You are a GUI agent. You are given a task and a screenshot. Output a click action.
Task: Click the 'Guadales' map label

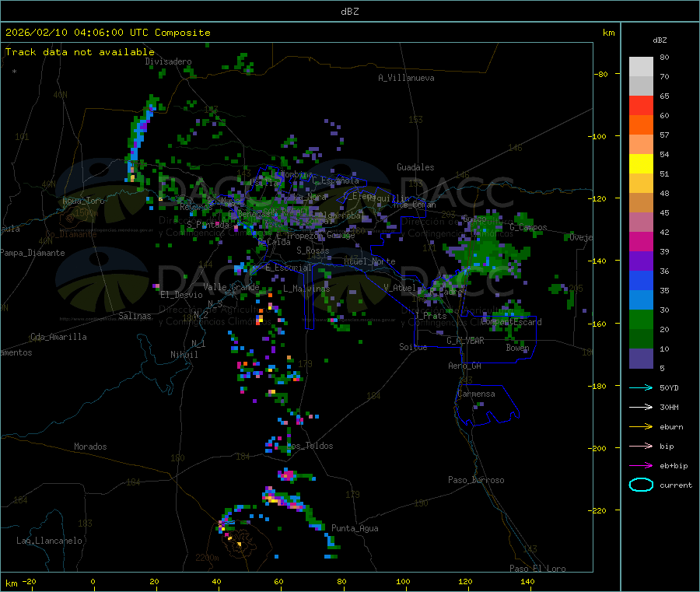coord(415,167)
